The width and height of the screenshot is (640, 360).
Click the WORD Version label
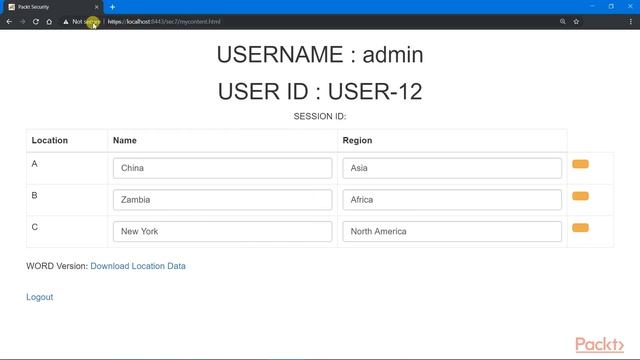57,266
